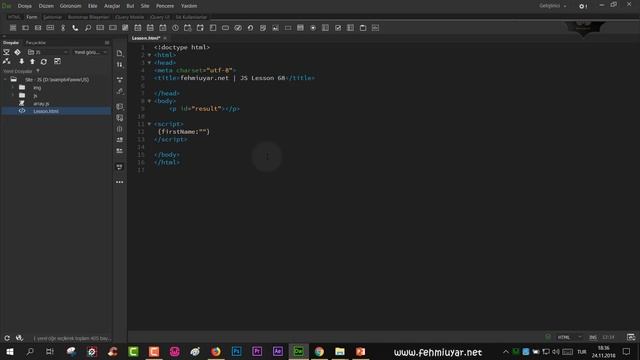Insert an Email field from toolbar

coord(38,28)
